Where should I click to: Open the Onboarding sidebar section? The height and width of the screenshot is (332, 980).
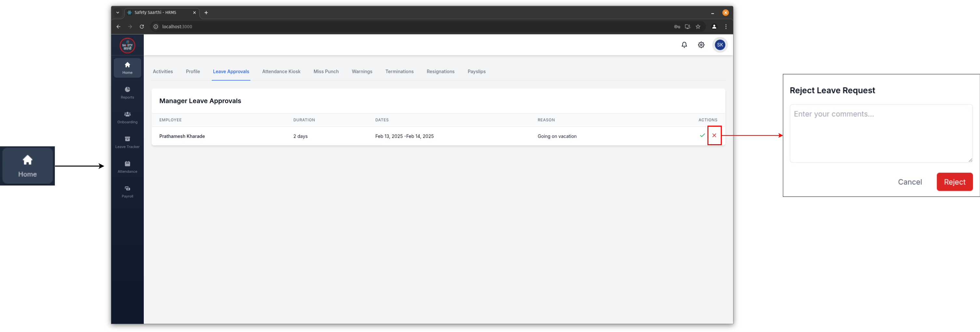point(127,117)
